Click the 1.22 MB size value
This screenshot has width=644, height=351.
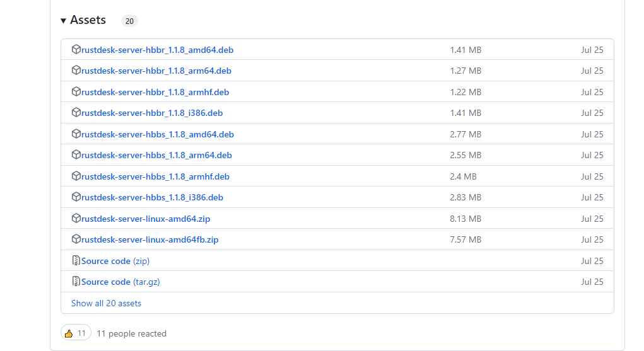pyautogui.click(x=465, y=92)
